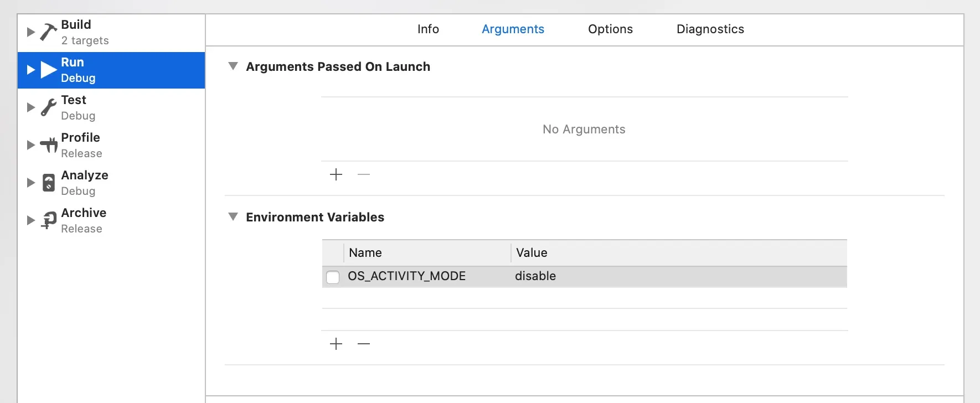Add a launch argument with plus button

(336, 175)
